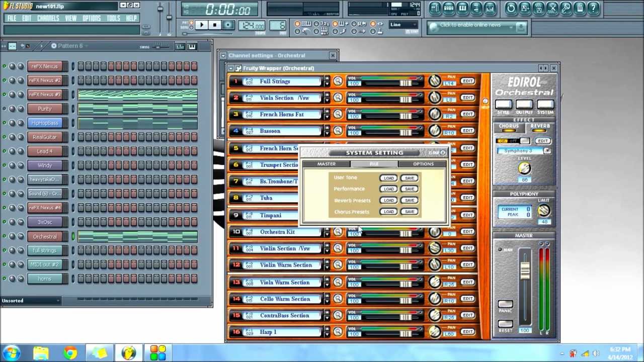644x362 pixels.
Task: Click LOAD for Reverb Presets
Action: (388, 201)
